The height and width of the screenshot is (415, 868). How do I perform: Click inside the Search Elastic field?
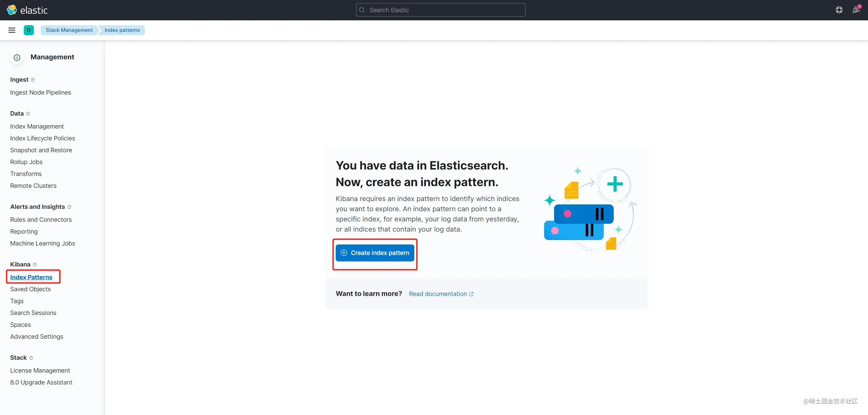[441, 10]
